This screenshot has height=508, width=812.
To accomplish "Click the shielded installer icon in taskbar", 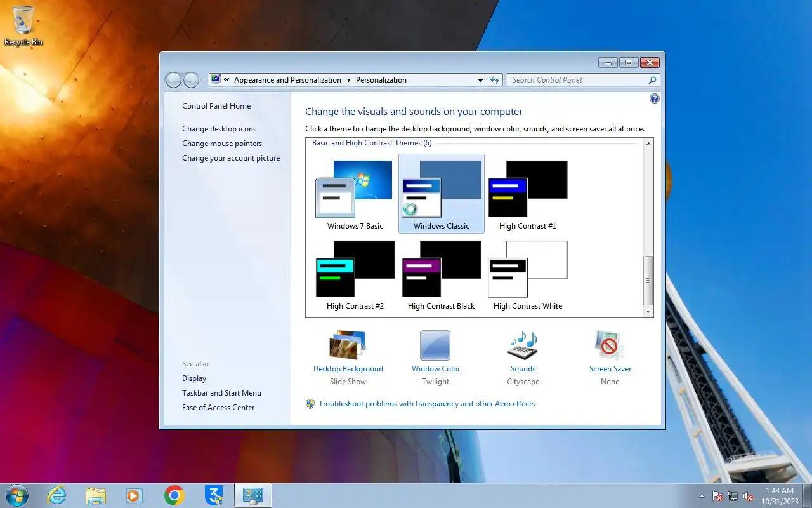I will 214,495.
